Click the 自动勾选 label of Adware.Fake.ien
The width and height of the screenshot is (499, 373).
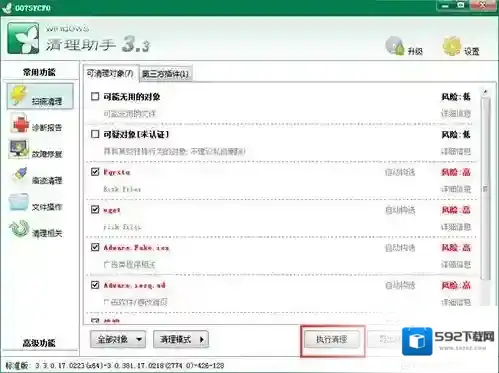tap(400, 248)
